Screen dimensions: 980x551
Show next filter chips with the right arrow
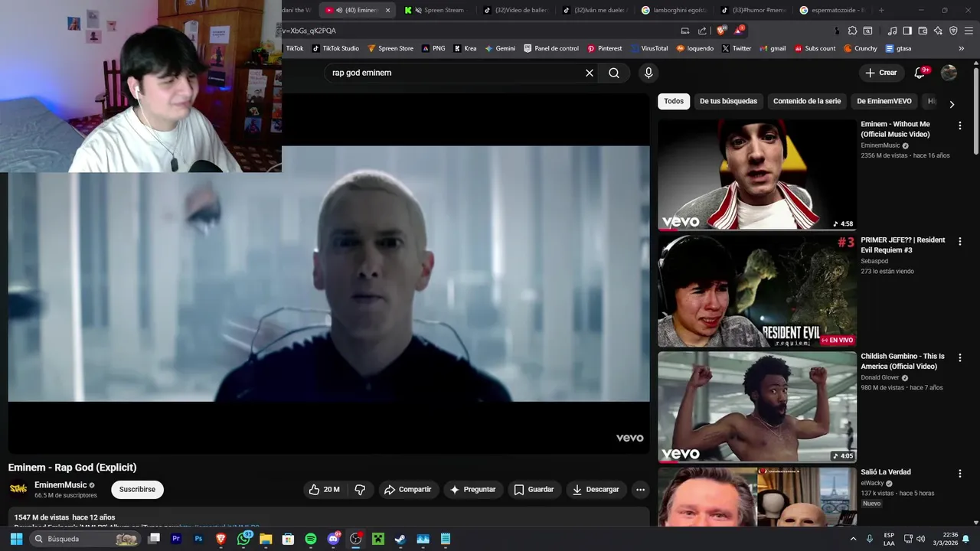pos(952,104)
